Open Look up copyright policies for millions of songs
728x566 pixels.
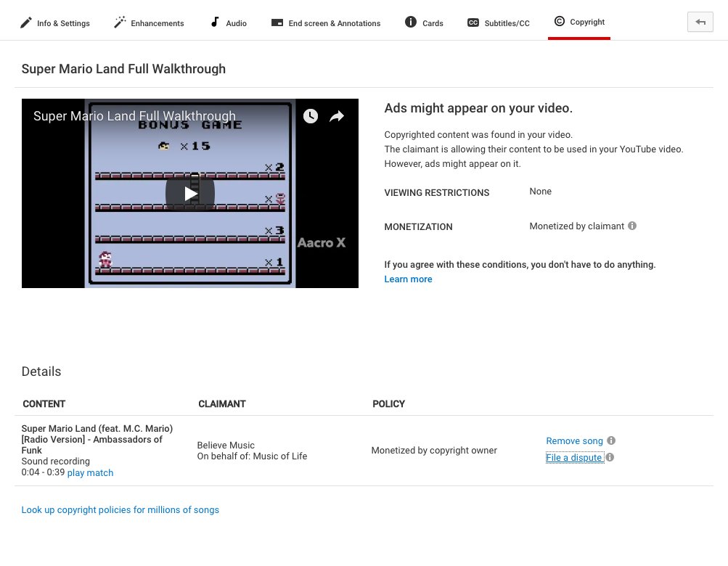point(120,510)
